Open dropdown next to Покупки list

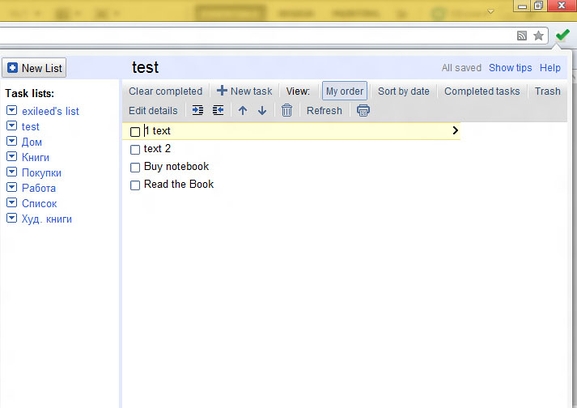coord(12,172)
